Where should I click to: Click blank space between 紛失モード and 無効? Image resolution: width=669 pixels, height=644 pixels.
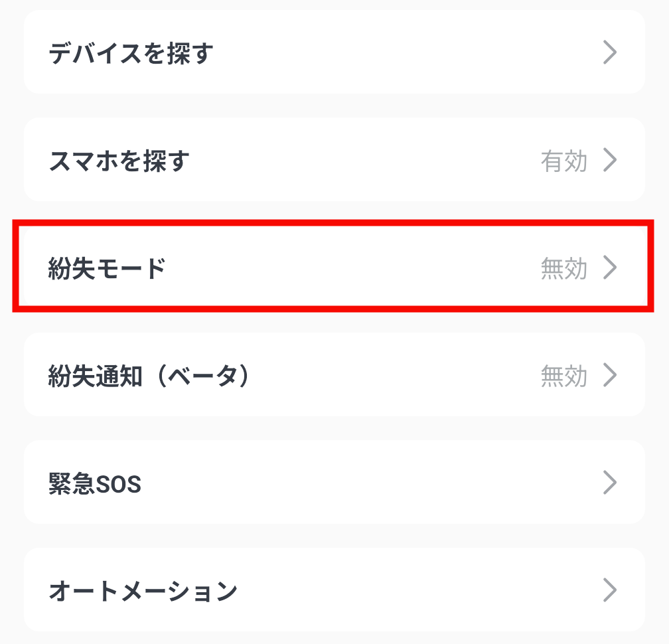click(x=352, y=268)
